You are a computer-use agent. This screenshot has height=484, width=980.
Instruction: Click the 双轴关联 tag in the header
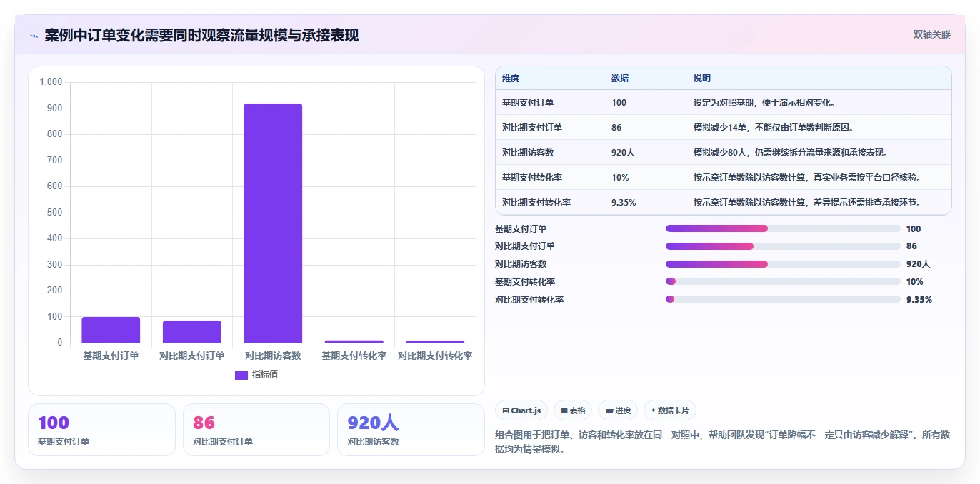(x=932, y=34)
